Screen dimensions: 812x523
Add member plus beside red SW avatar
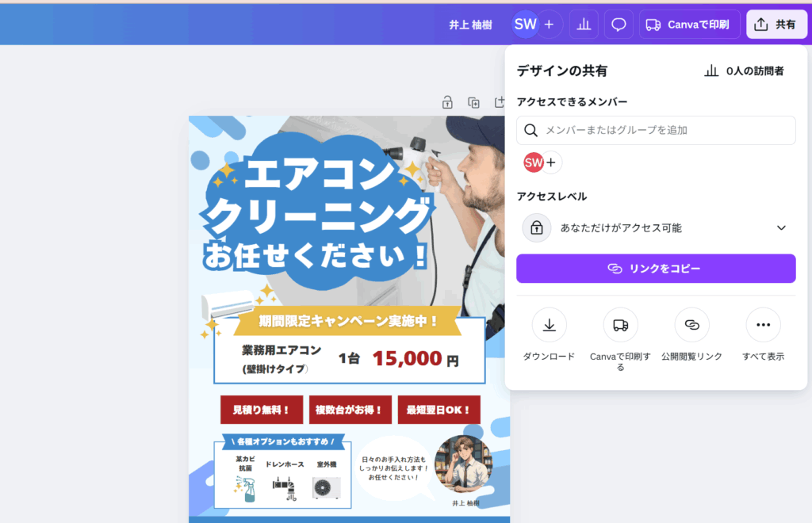[551, 162]
